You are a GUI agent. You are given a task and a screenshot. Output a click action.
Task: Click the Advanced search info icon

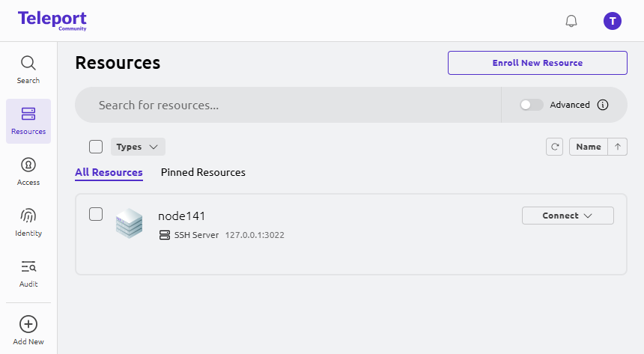[603, 105]
